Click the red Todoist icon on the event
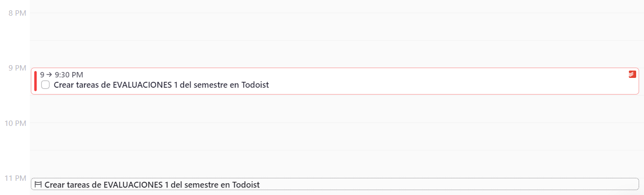The height and width of the screenshot is (195, 644). (x=632, y=74)
